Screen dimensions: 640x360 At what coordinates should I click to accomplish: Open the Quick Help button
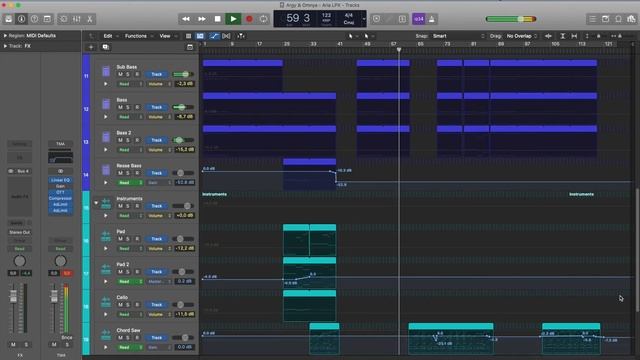[x=34, y=19]
